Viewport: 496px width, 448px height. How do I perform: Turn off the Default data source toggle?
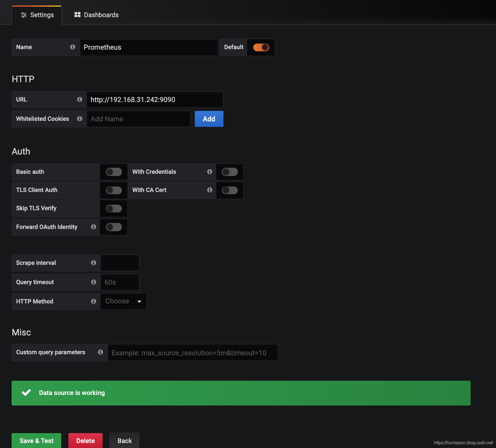pyautogui.click(x=261, y=47)
